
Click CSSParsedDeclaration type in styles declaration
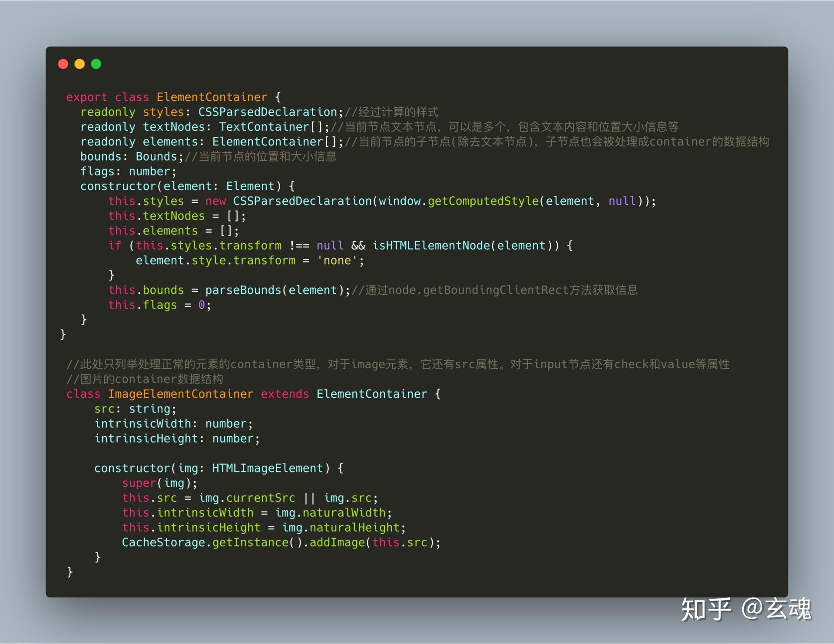tap(268, 112)
